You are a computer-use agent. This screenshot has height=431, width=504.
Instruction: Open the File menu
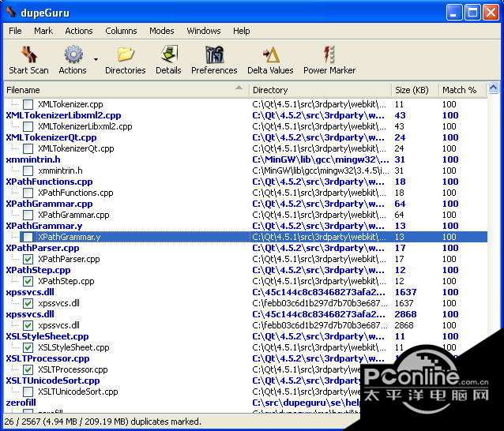(x=15, y=31)
